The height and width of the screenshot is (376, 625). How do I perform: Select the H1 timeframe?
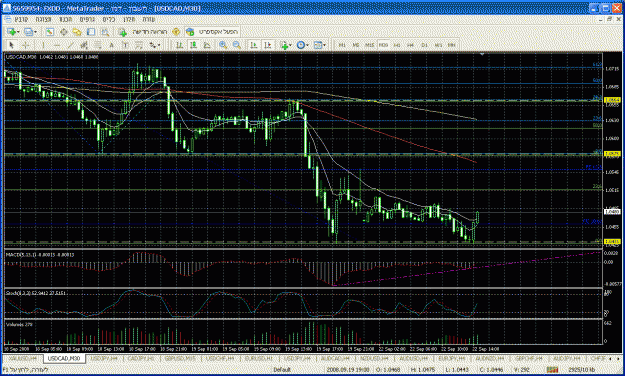(397, 45)
